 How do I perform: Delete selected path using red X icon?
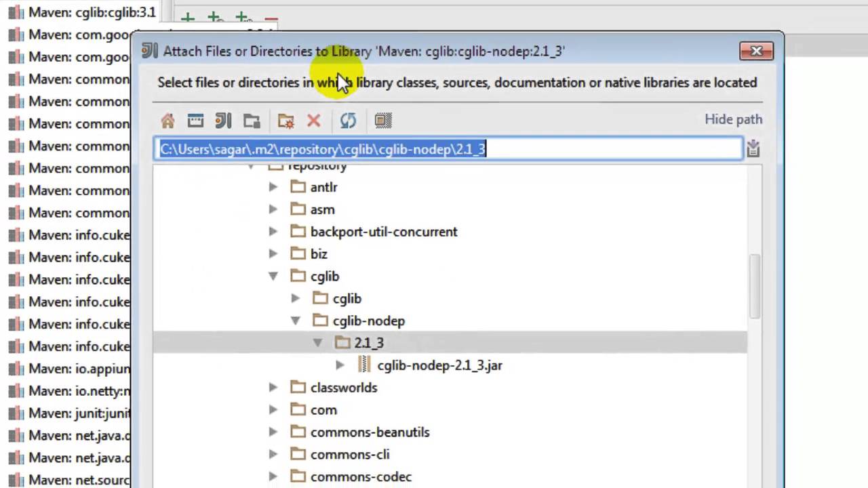point(313,121)
